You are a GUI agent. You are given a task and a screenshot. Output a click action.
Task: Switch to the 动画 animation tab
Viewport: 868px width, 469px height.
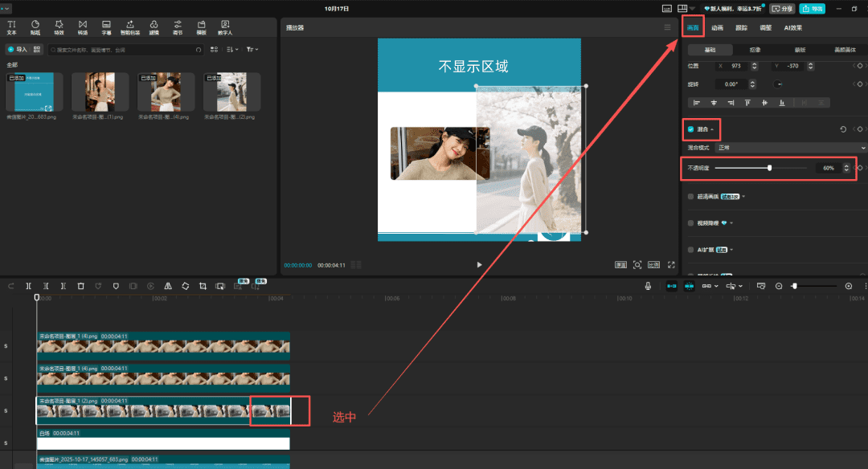[x=717, y=27]
